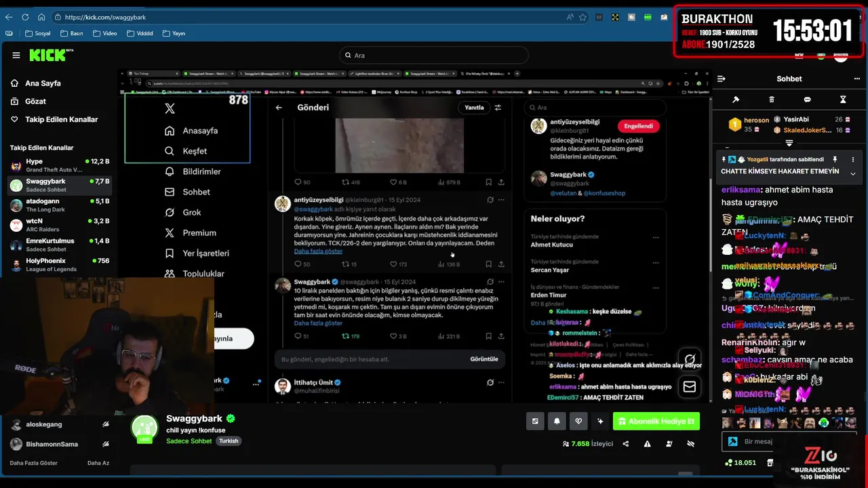Click the address bar URL
This screenshot has width=868, height=488.
(106, 17)
